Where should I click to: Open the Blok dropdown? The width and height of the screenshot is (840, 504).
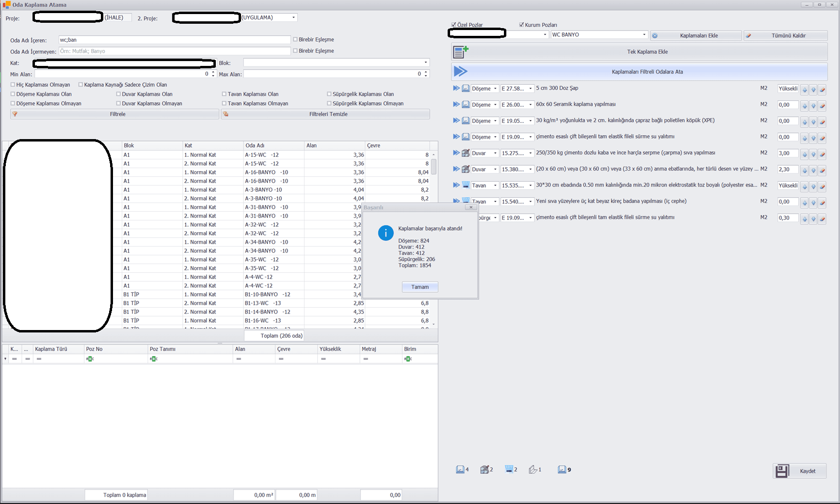coord(426,62)
